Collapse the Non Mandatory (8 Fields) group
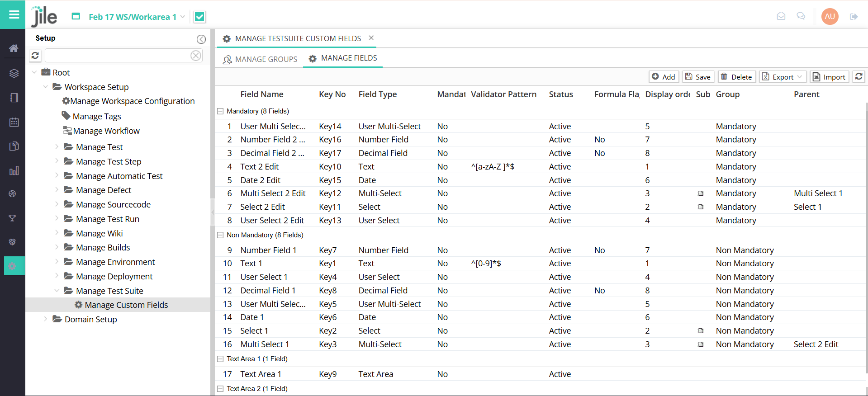This screenshot has width=868, height=396. 220,235
